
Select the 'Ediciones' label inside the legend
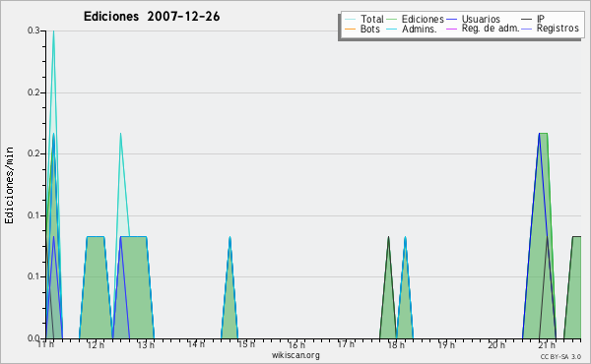pyautogui.click(x=423, y=19)
